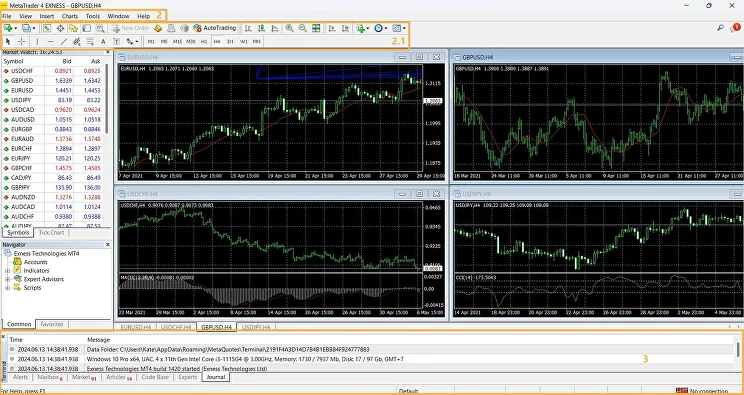
Task: Switch chart to Candlesticks style
Action: (x=261, y=28)
